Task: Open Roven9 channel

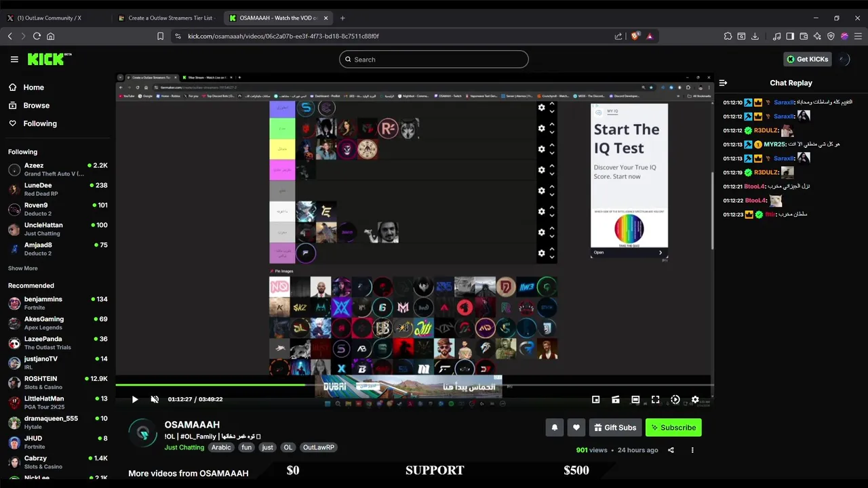Action: (x=58, y=209)
